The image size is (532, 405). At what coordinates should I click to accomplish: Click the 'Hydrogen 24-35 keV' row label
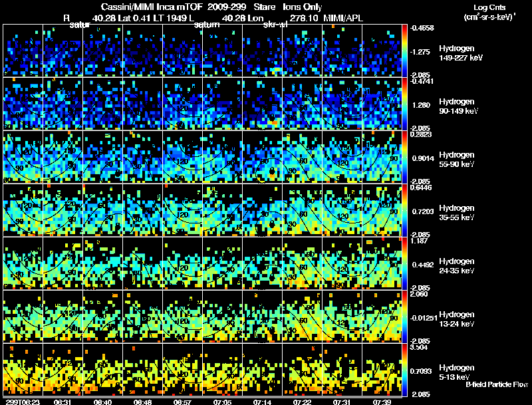[x=457, y=266]
